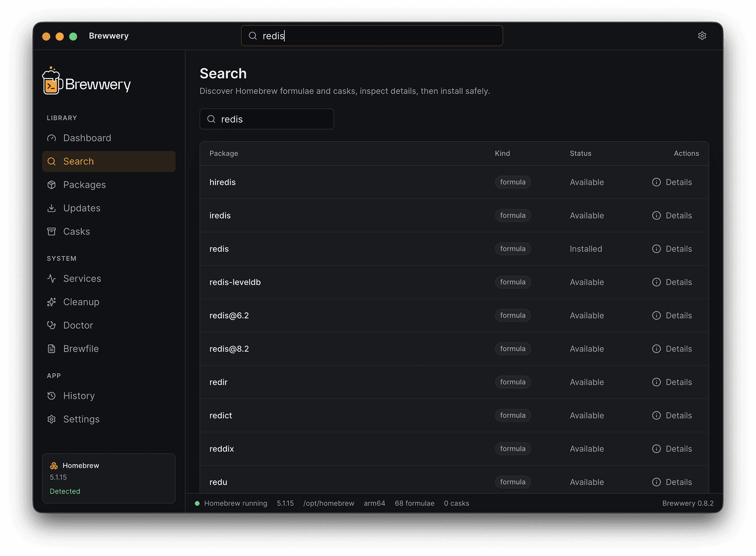Click green Homebrew running status dot

197,503
